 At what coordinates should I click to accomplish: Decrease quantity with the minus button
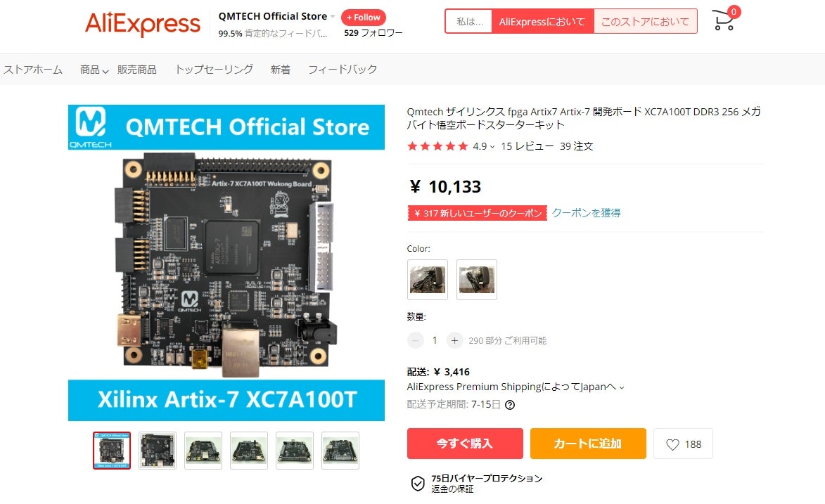coord(415,340)
